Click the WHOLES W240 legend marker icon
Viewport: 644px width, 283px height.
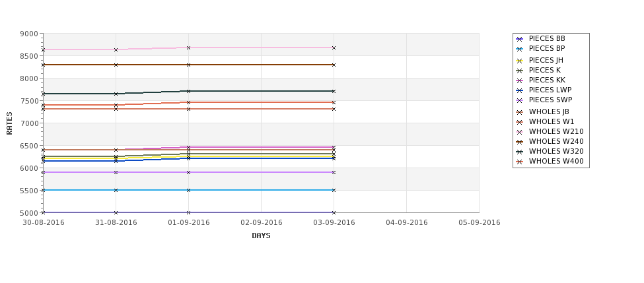(520, 142)
